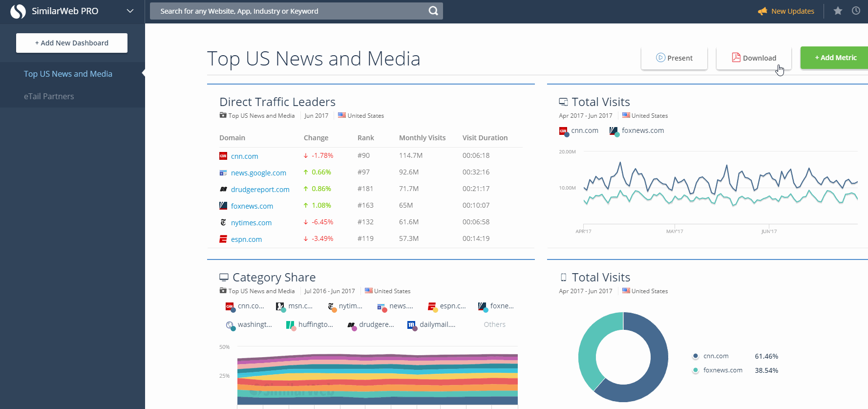Viewport: 868px width, 409px height.
Task: Select Top US News and Media dashboard
Action: tap(68, 74)
